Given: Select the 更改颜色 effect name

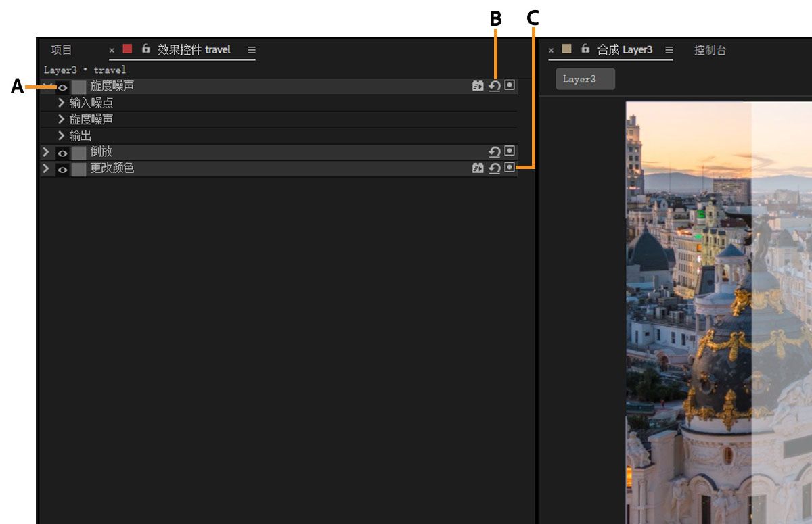Looking at the screenshot, I should pyautogui.click(x=112, y=168).
